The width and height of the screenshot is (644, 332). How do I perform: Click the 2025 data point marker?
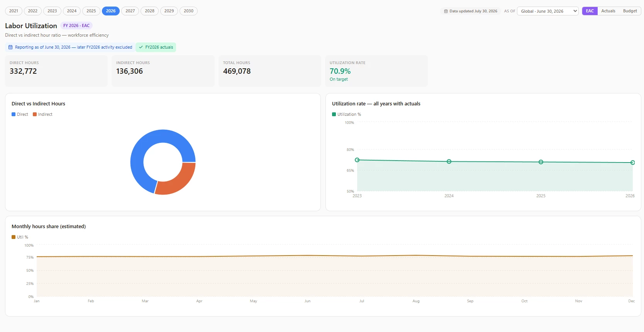[x=541, y=162]
